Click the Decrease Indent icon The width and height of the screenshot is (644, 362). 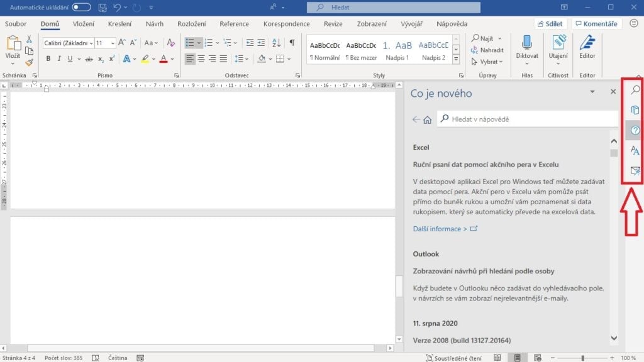coord(250,43)
